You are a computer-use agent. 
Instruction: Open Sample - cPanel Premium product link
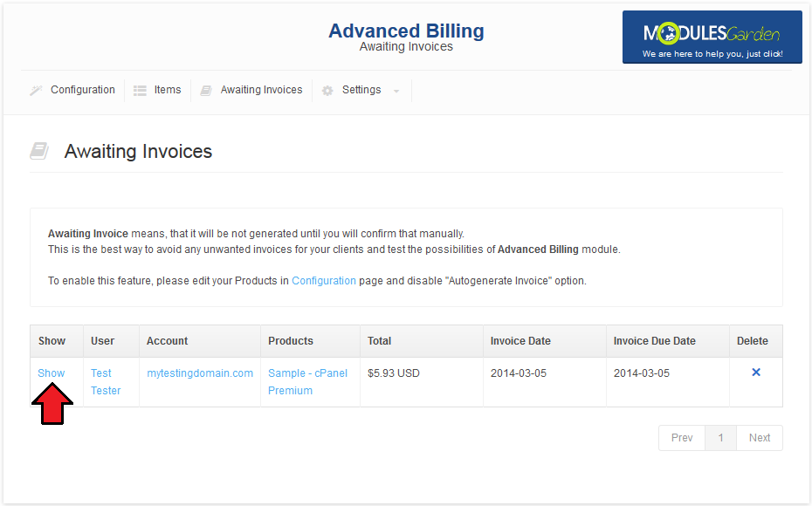[x=307, y=382]
